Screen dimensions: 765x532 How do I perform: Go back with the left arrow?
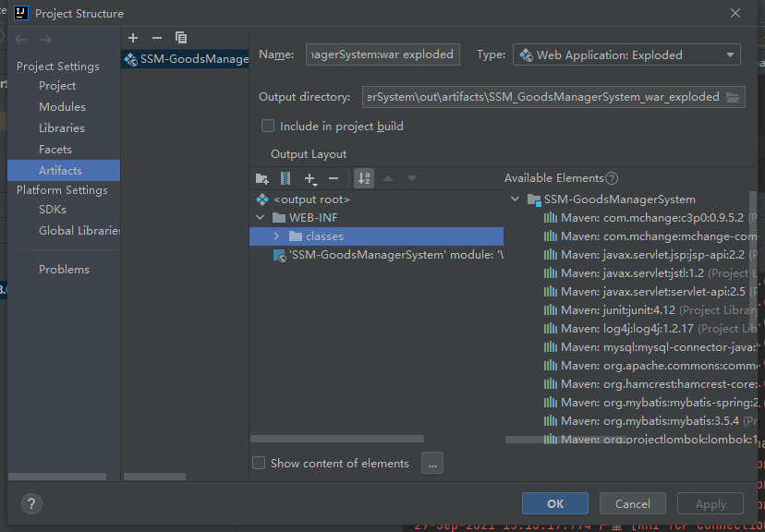coord(21,40)
